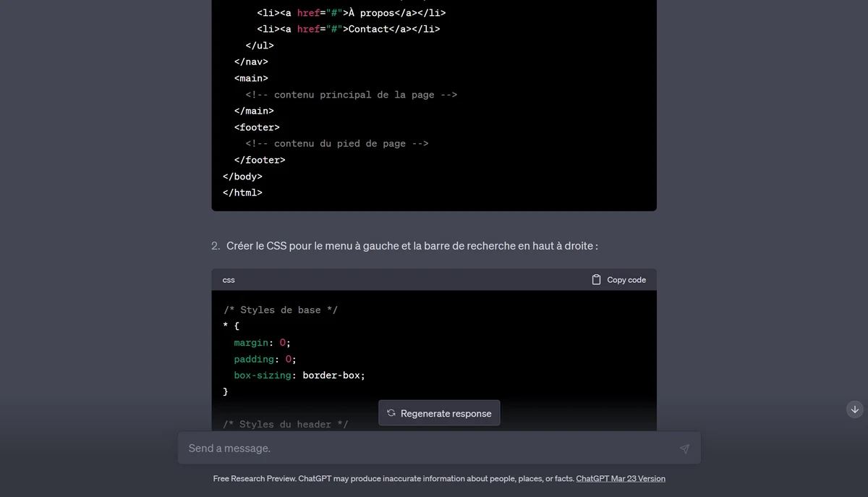The height and width of the screenshot is (497, 868).
Task: Click the clipboard icon in the CSS code header
Action: [x=596, y=280]
